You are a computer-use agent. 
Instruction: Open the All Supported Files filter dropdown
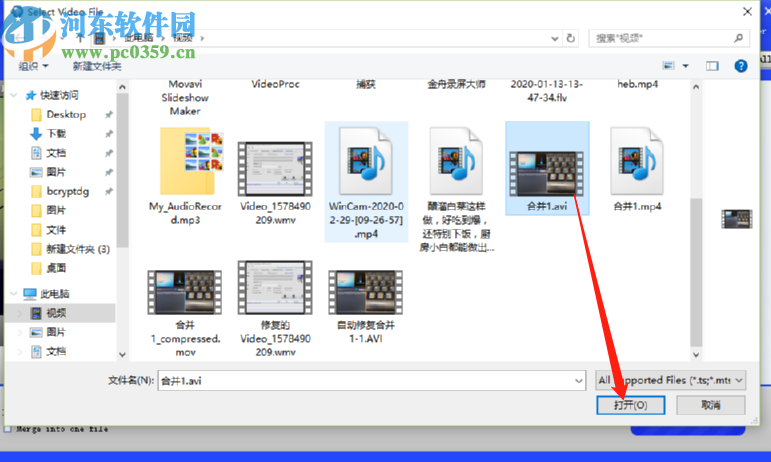click(x=671, y=380)
